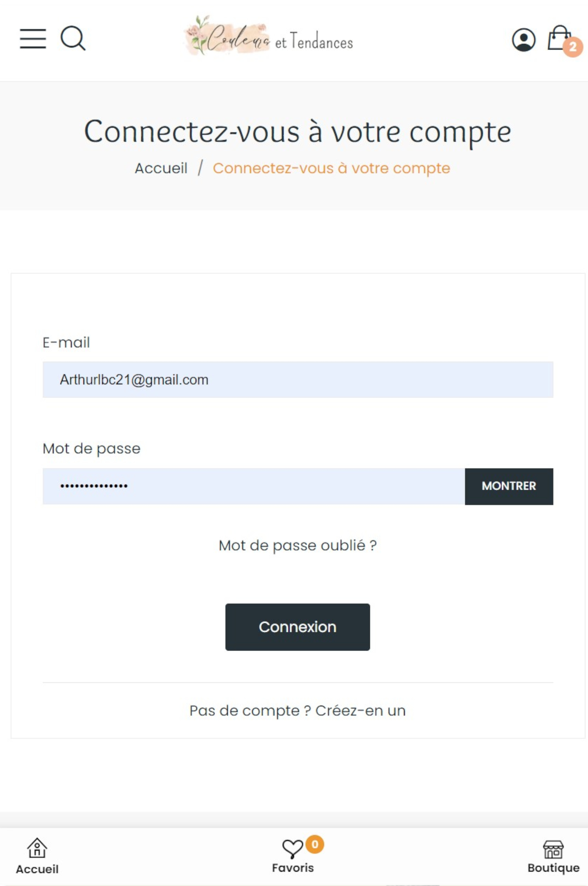Click the Mot de passe oublié link
This screenshot has height=886, width=588.
tap(297, 546)
